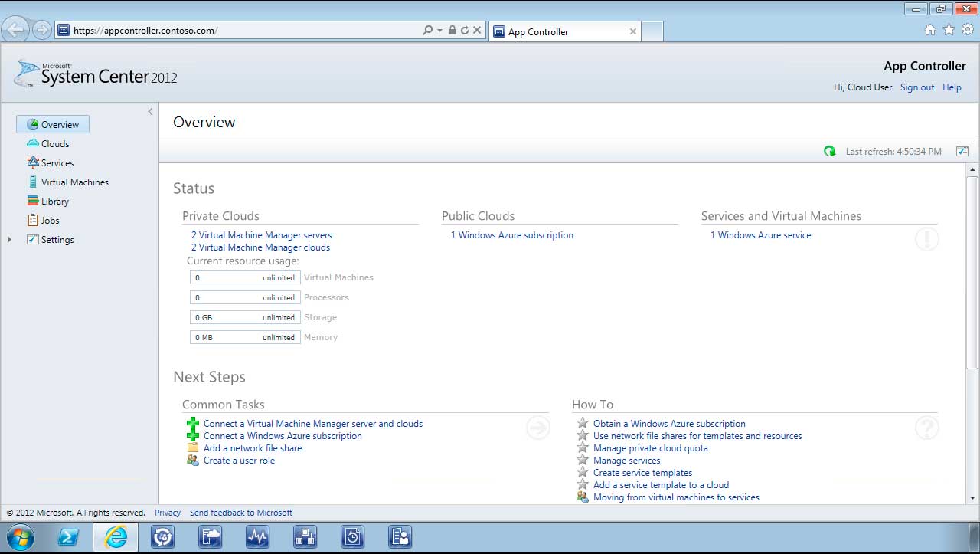Click Connect a Virtual Machine Manager server and clouds

(313, 424)
